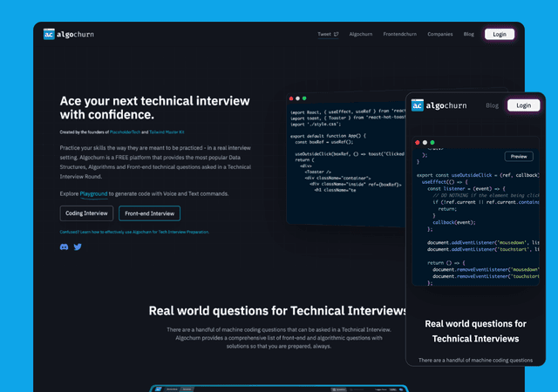The height and width of the screenshot is (392, 558).
Task: Start the Coding Interview
Action: pos(86,213)
